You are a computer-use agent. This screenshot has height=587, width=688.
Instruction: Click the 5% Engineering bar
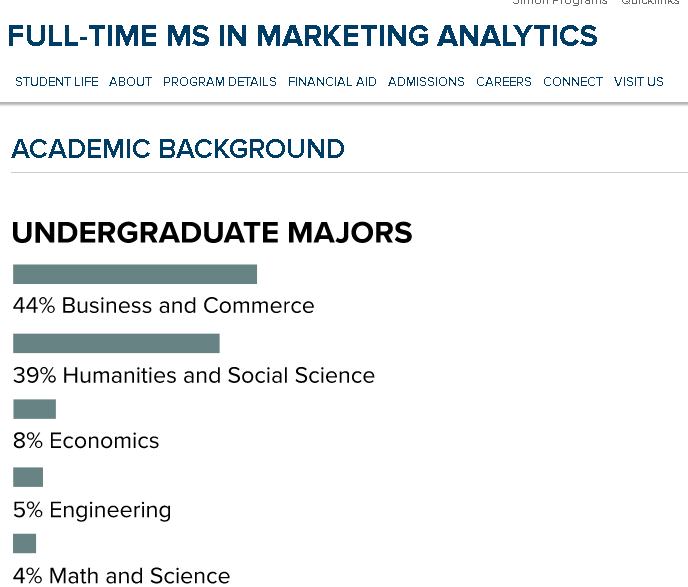pos(28,477)
